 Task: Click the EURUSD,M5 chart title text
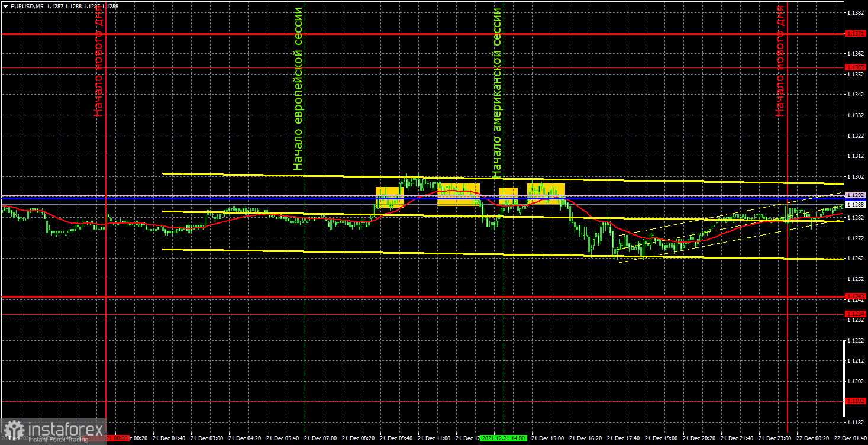coord(27,6)
